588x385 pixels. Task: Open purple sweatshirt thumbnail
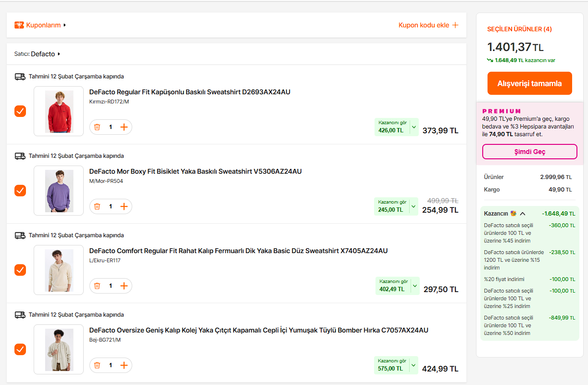pos(59,191)
